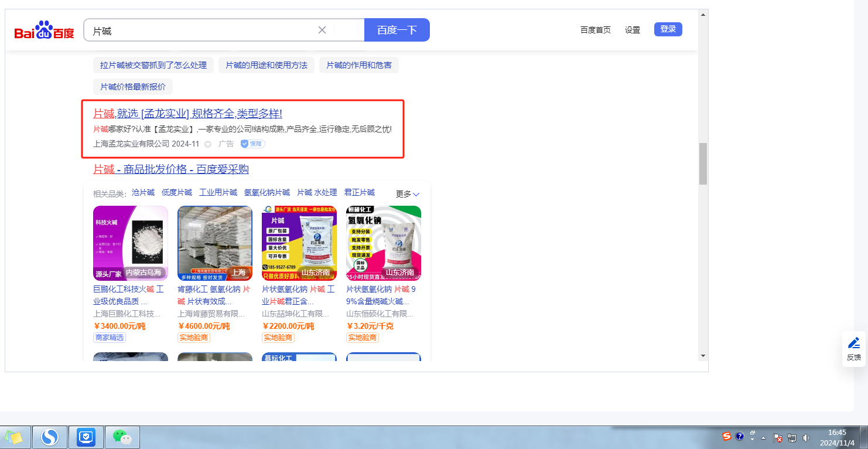Viewport: 868px width, 449px height.
Task: Click the 广告 label
Action: tap(226, 144)
